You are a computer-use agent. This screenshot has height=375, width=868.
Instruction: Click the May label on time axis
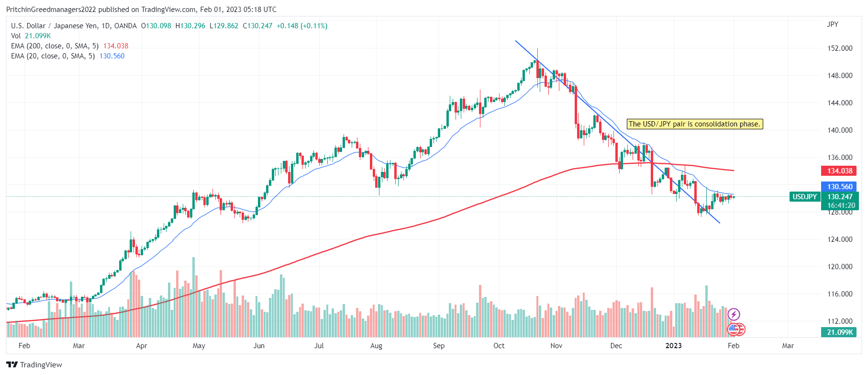(x=199, y=346)
